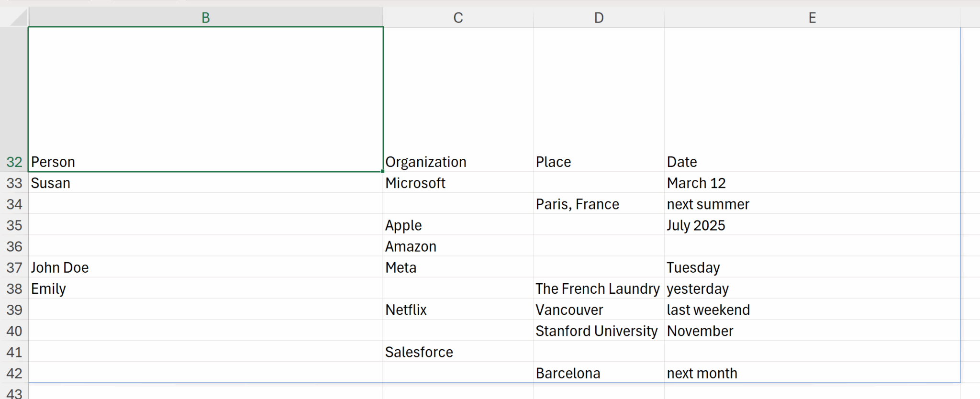Click the "Date" header cell

(x=812, y=99)
